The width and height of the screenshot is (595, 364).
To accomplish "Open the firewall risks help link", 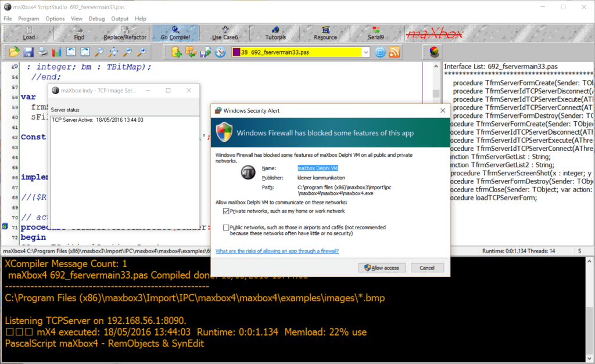I will 277,251.
